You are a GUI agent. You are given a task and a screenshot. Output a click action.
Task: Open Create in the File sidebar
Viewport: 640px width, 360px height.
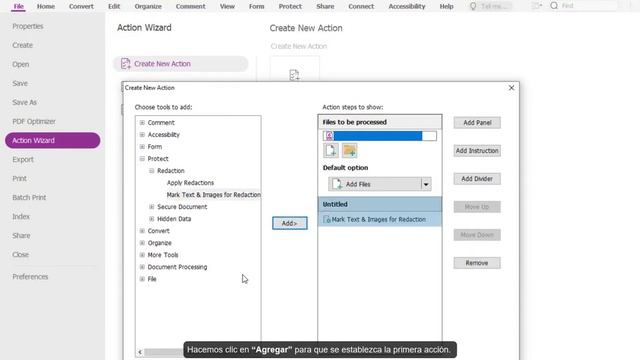(x=22, y=45)
